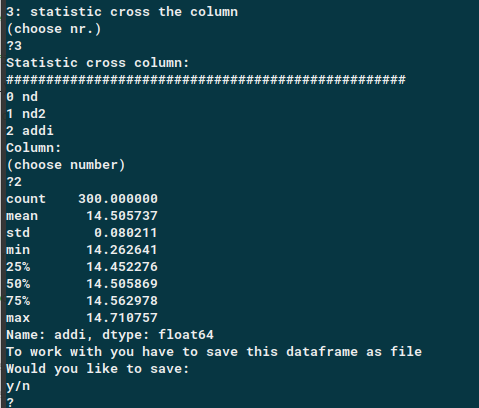This screenshot has height=408, width=479.
Task: Click the 'Name: addi, dtype: float64' line
Action: (110, 335)
